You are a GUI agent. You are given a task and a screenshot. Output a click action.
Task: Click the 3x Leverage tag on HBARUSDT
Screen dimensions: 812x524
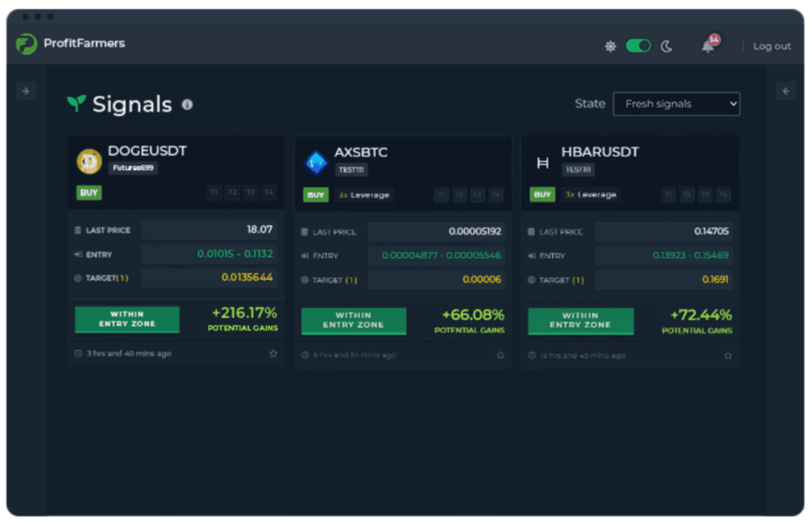590,195
